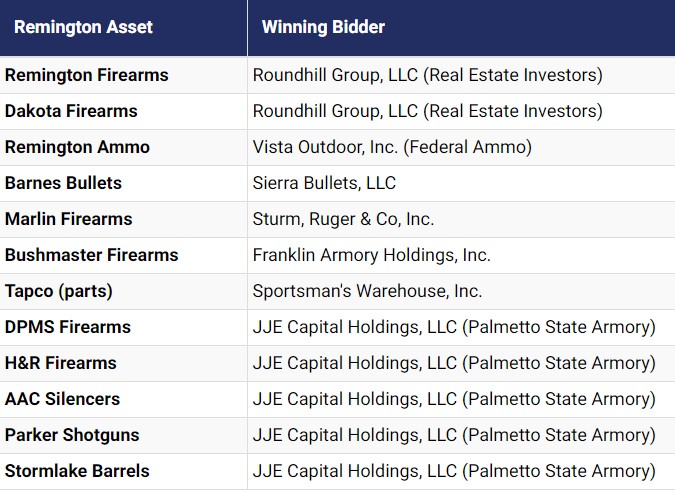The image size is (675, 492).
Task: Click the Tapco (parts) cell
Action: (59, 291)
